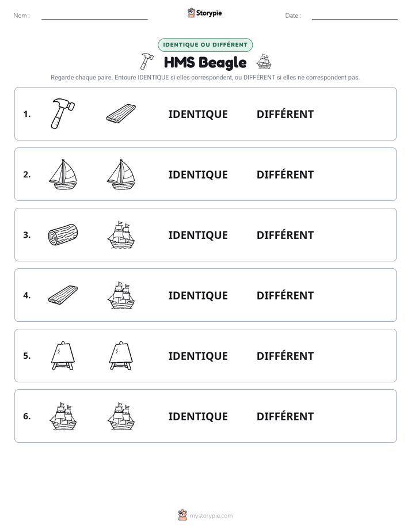The width and height of the screenshot is (411, 532).
Task: Select the first easel in row 5
Action: coord(63,355)
